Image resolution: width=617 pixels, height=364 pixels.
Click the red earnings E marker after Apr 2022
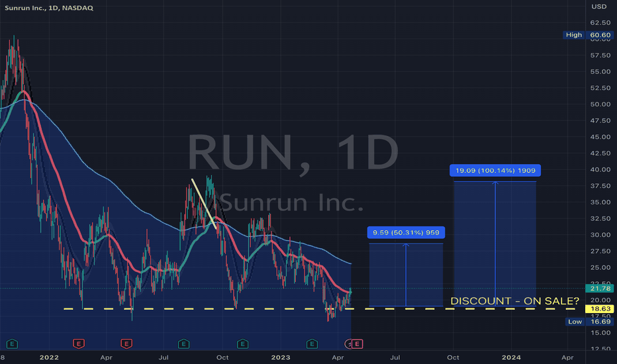(x=126, y=344)
